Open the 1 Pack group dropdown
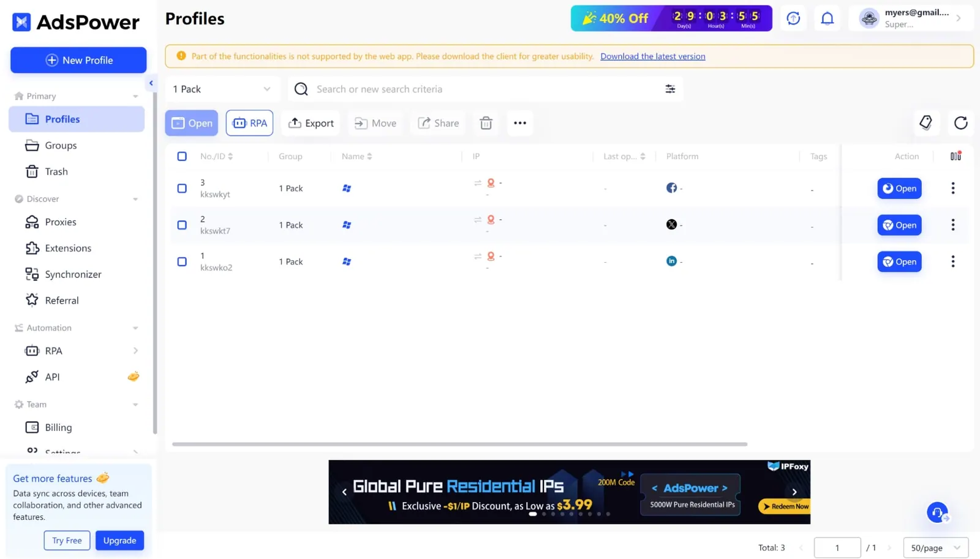The height and width of the screenshot is (559, 980). tap(222, 89)
